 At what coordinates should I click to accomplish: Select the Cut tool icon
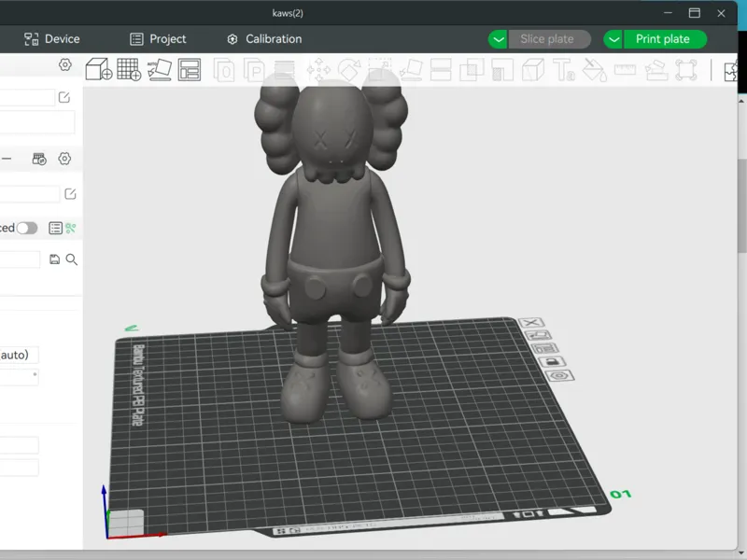(x=441, y=71)
